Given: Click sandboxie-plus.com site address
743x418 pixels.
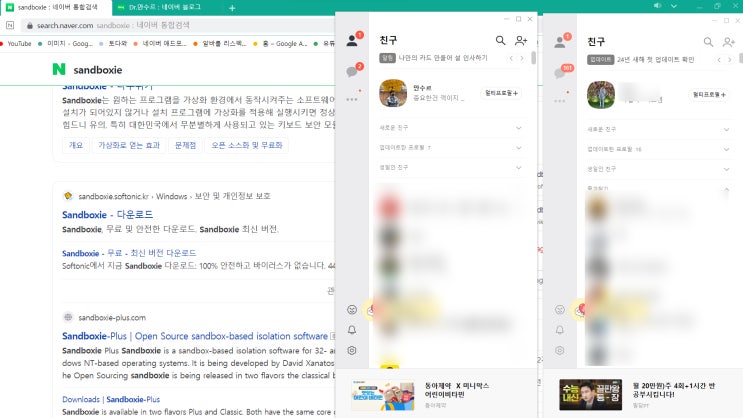Looking at the screenshot, I should click(x=112, y=318).
